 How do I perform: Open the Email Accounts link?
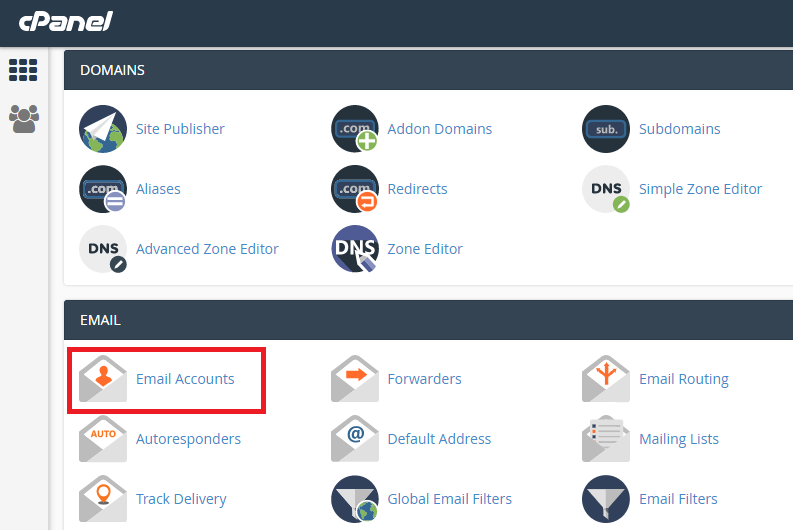[185, 379]
